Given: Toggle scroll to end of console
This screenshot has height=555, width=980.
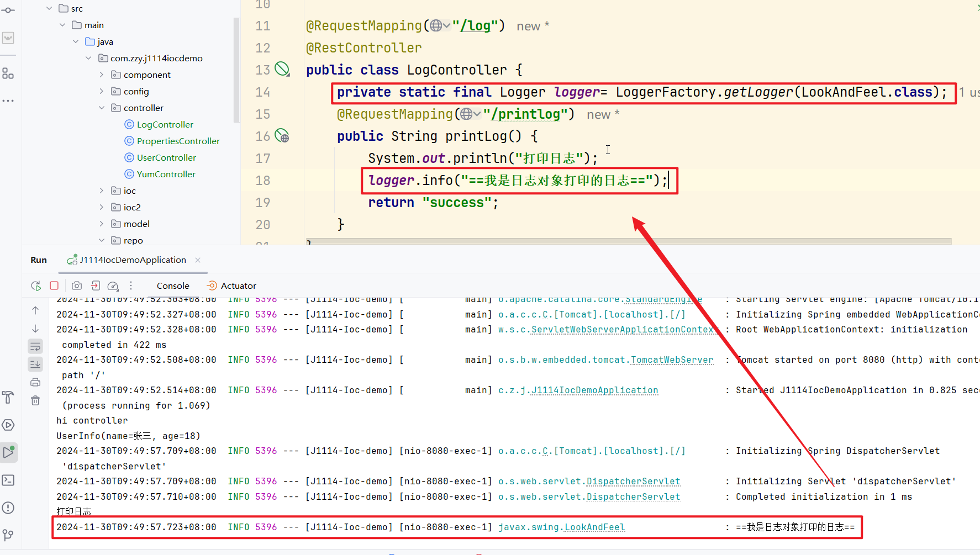Looking at the screenshot, I should [x=35, y=364].
